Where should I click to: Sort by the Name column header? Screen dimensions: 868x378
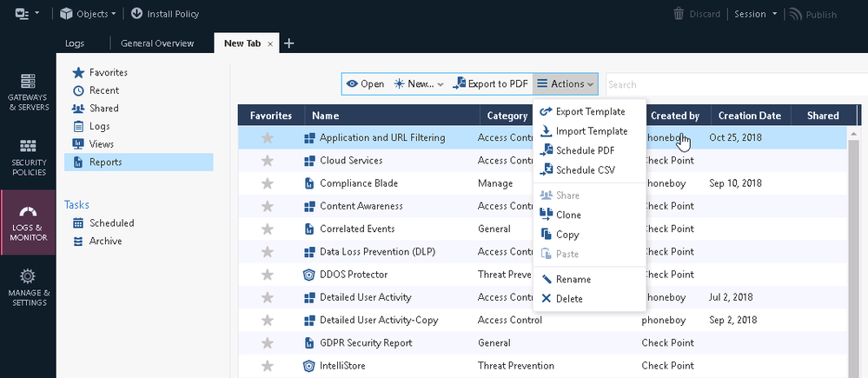(x=392, y=115)
